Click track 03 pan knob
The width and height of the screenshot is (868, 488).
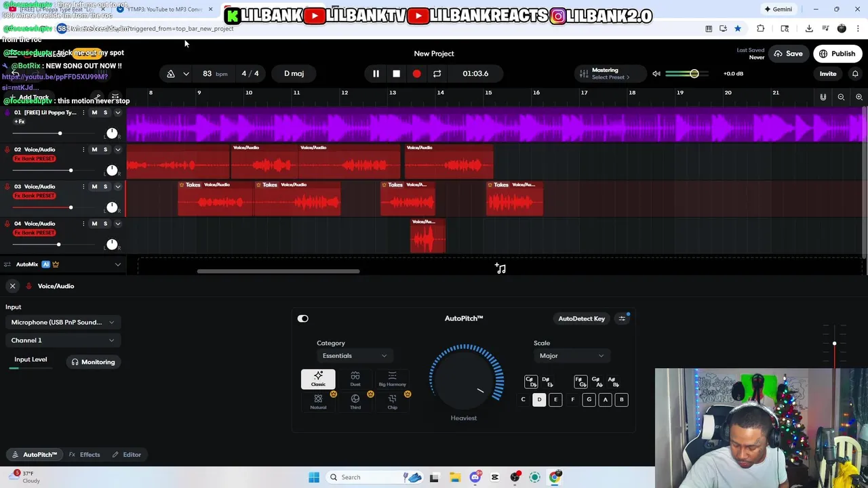[112, 207]
